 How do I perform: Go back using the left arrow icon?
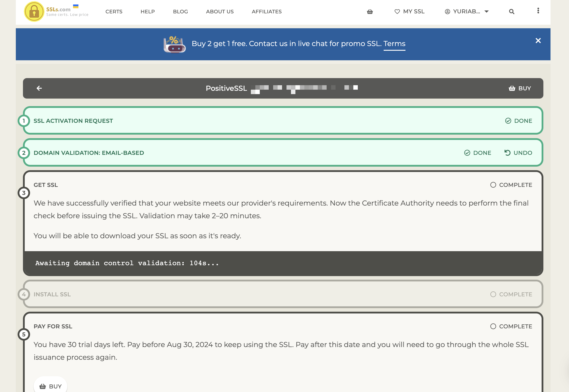pyautogui.click(x=39, y=88)
